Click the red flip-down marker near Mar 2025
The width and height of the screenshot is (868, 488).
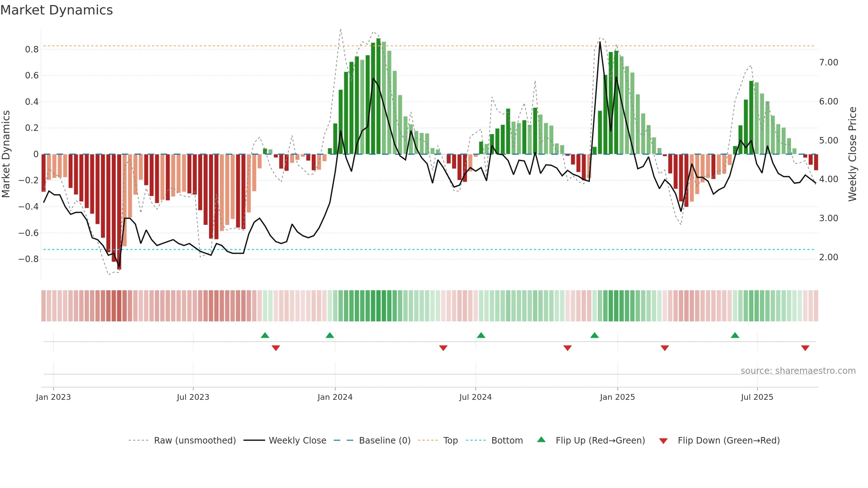pos(665,348)
